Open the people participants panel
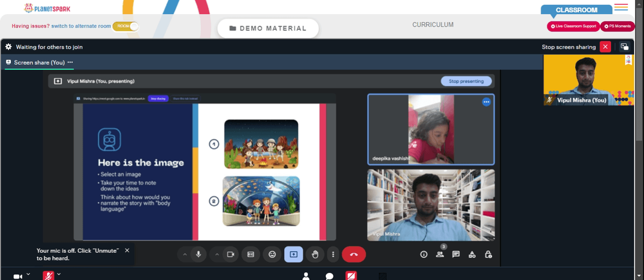The image size is (644, 280). point(440,254)
